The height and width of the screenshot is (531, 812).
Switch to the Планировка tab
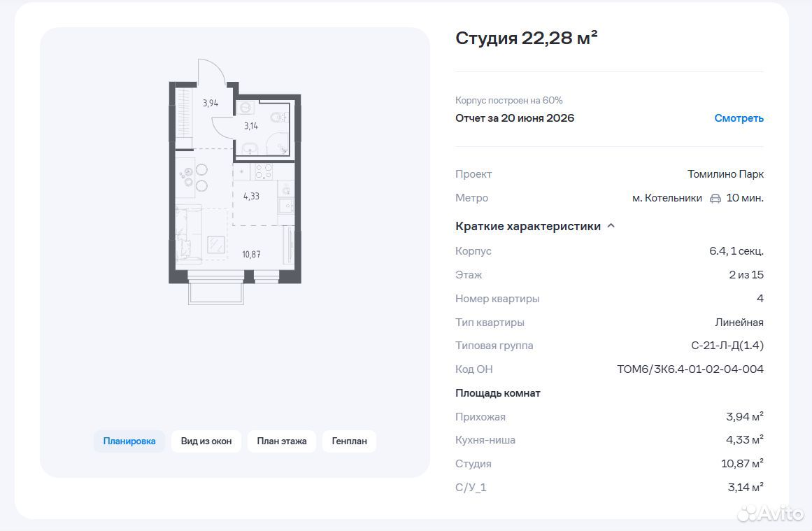click(129, 441)
